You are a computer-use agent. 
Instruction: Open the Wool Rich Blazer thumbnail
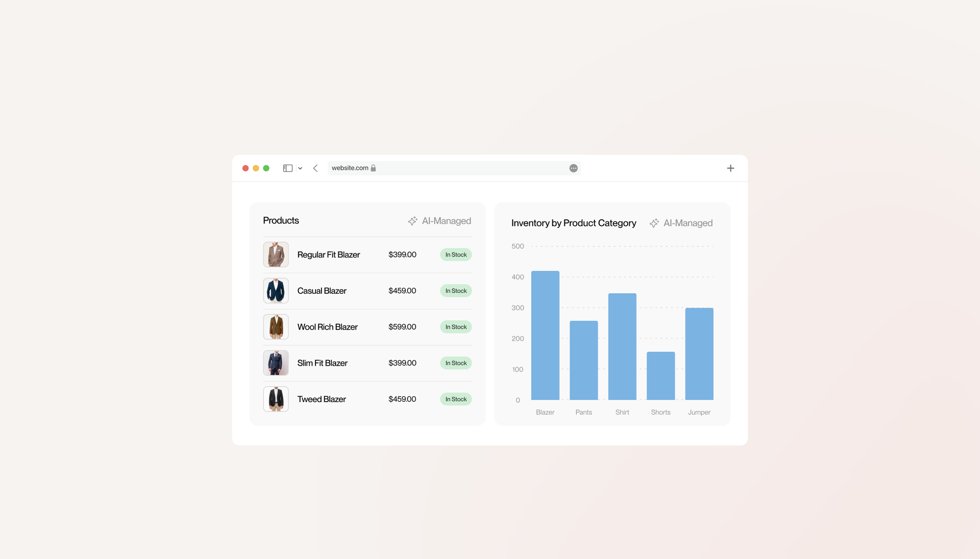point(276,327)
